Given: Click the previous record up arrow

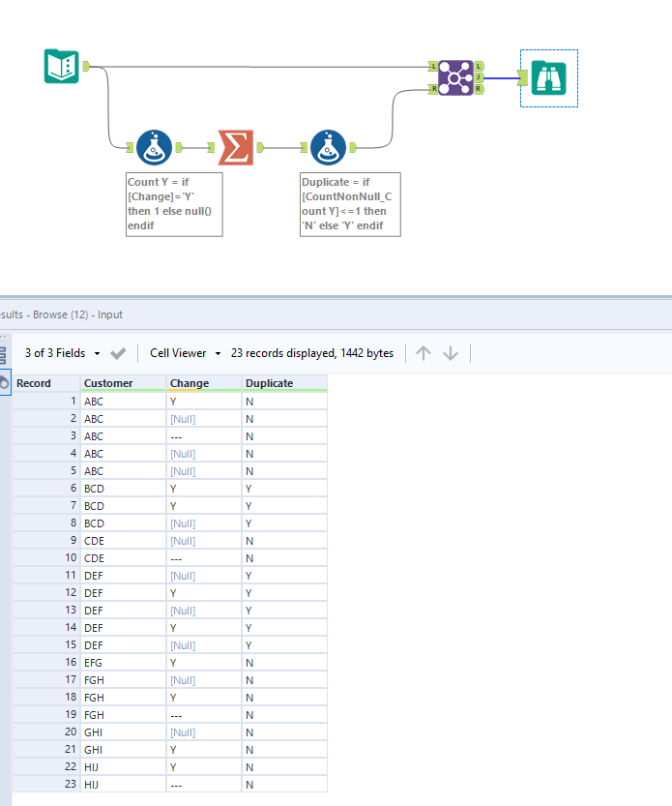Looking at the screenshot, I should [x=424, y=353].
